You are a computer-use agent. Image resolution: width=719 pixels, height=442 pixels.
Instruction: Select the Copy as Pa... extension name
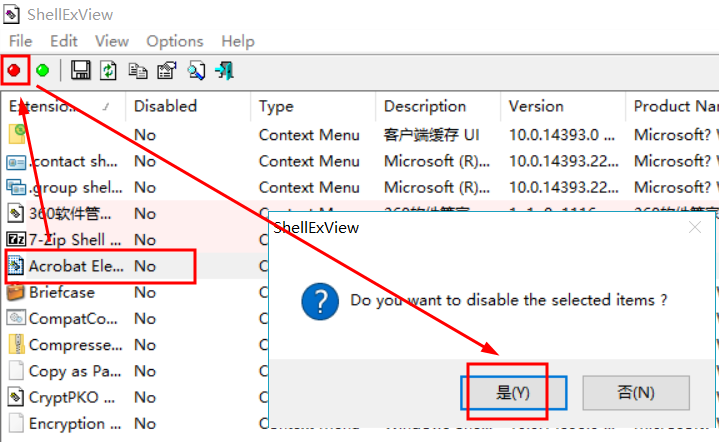(x=75, y=371)
